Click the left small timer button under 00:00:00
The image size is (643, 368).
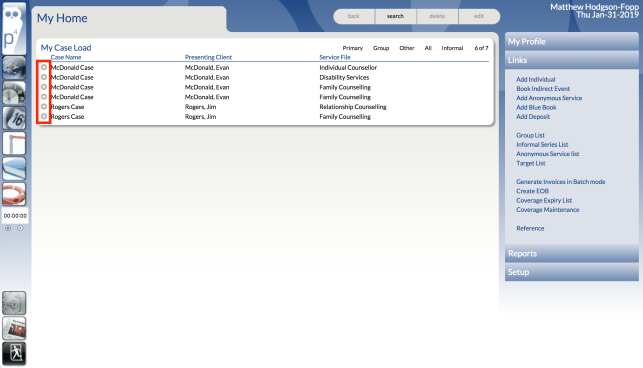[8, 228]
